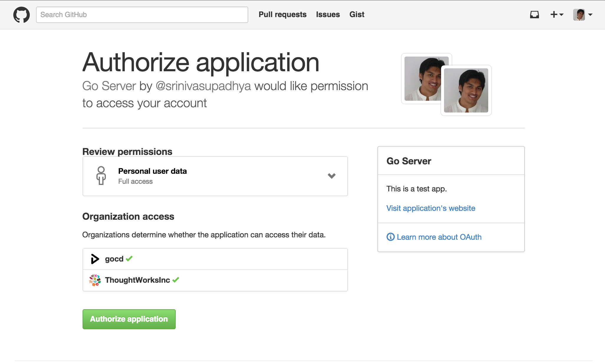Click the Go Server sidebar heading

[x=409, y=161]
